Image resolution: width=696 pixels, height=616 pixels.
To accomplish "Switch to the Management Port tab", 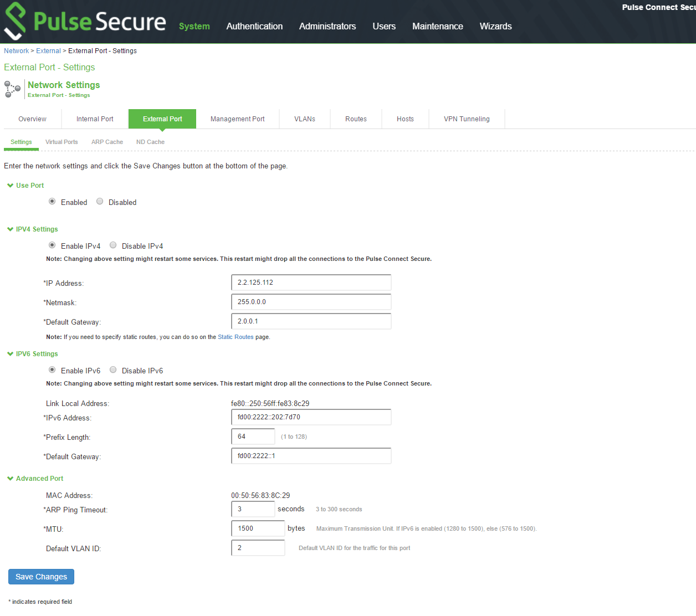I will pos(238,119).
